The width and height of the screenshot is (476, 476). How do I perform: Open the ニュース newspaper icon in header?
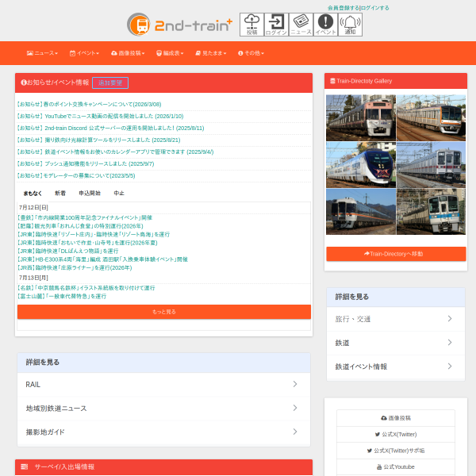pyautogui.click(x=301, y=25)
